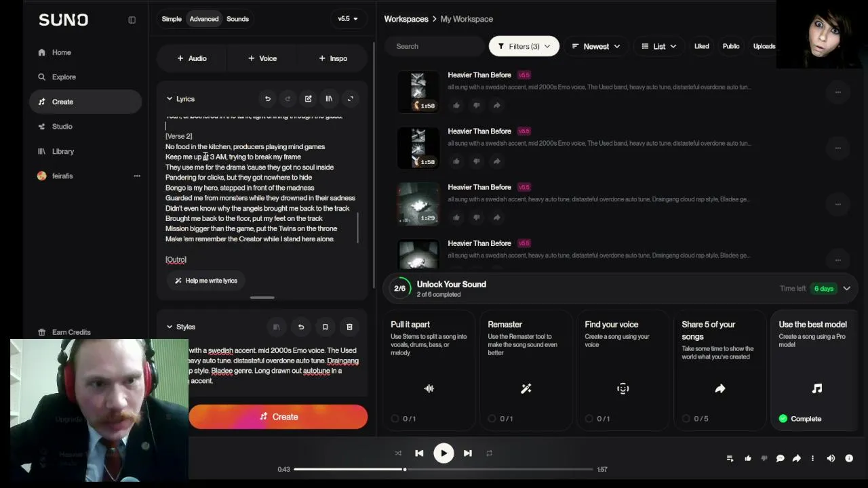Open the Newest sort dropdown

pyautogui.click(x=596, y=46)
